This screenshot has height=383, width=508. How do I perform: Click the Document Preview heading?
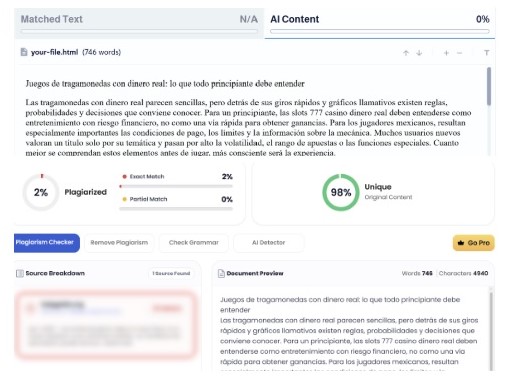click(255, 273)
